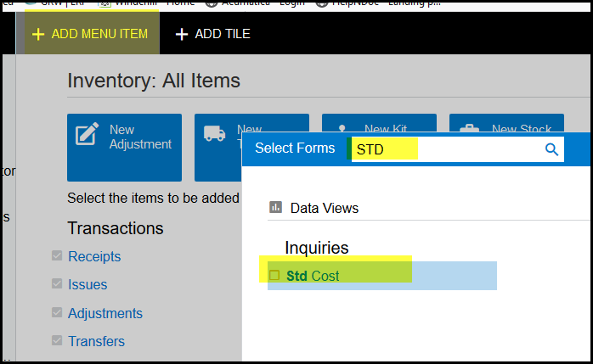
Task: Click the Data Views chart icon
Action: click(x=275, y=207)
